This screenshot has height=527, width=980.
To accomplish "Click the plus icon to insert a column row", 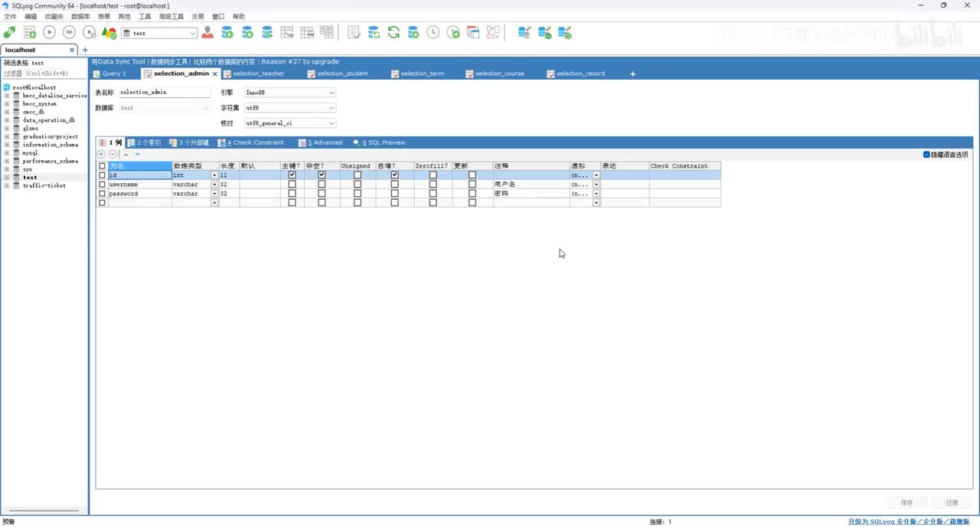I will tap(101, 155).
